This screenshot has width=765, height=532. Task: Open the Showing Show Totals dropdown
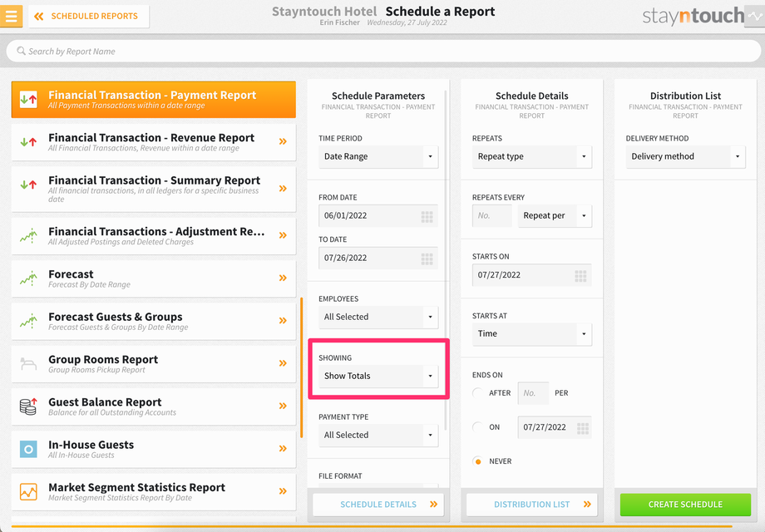point(378,376)
